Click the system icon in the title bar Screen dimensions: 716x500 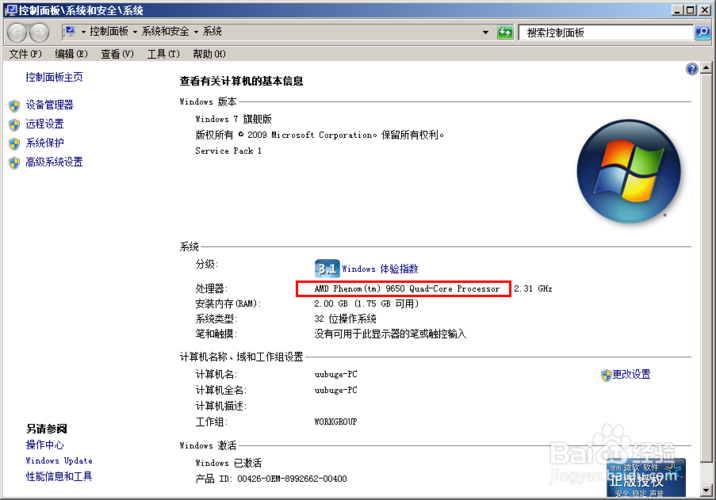pyautogui.click(x=11, y=10)
